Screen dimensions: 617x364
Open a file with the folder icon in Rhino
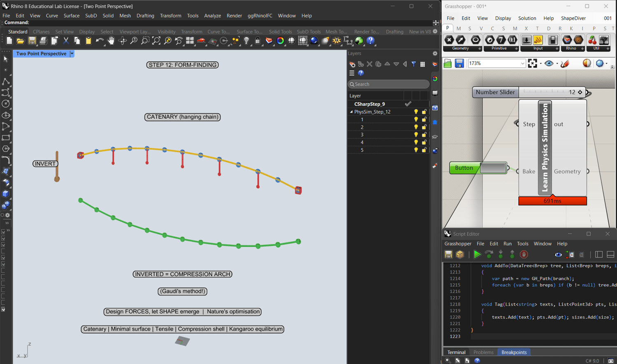tap(20, 41)
